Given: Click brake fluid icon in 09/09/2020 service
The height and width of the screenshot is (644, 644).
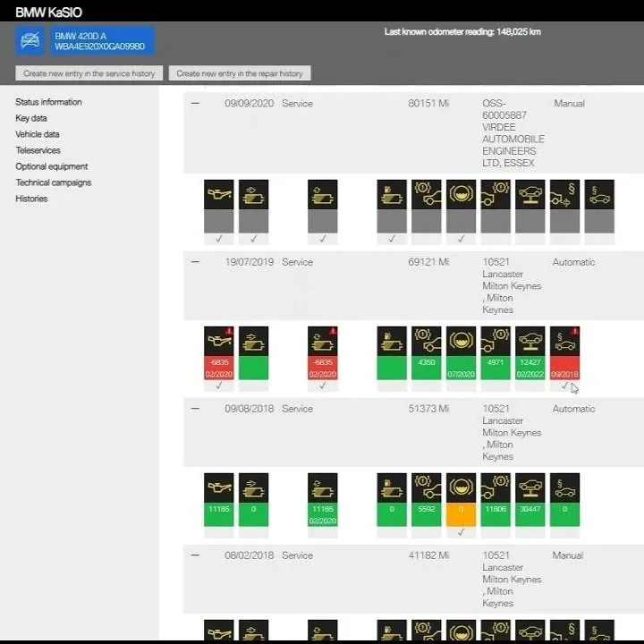Looking at the screenshot, I should coord(461,195).
